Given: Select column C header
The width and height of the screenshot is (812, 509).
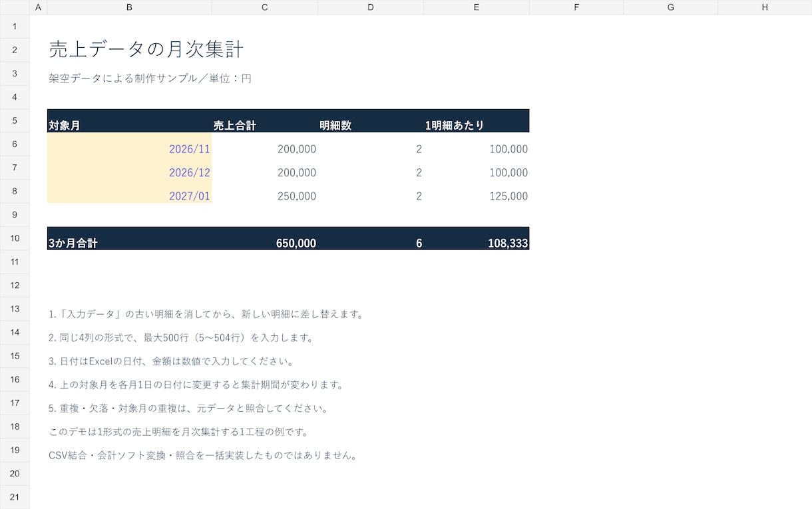Looking at the screenshot, I should [x=265, y=7].
